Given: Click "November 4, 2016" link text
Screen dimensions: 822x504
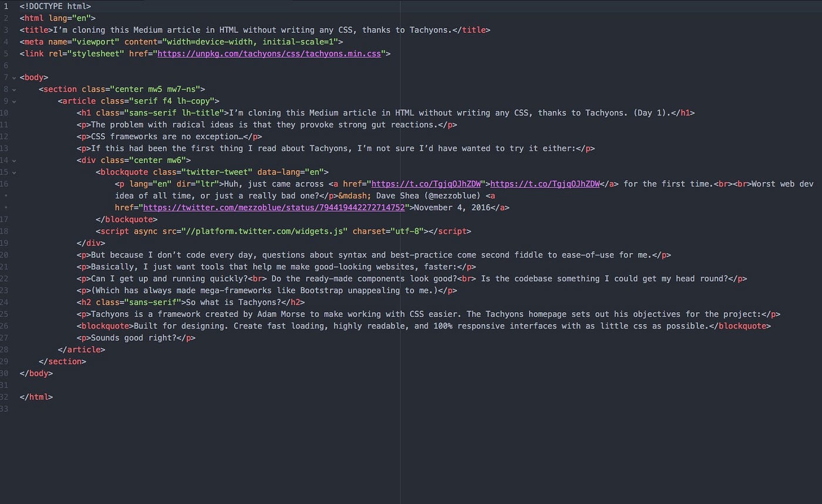Looking at the screenshot, I should pos(452,208).
